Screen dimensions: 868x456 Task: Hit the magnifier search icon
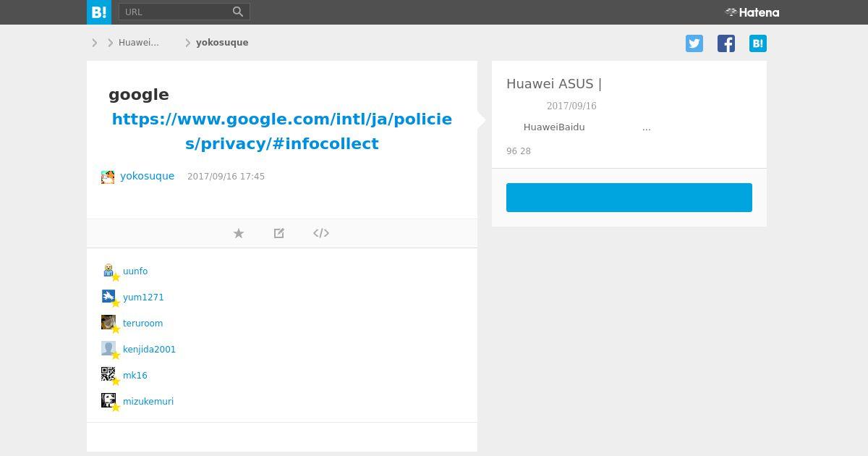tap(238, 12)
